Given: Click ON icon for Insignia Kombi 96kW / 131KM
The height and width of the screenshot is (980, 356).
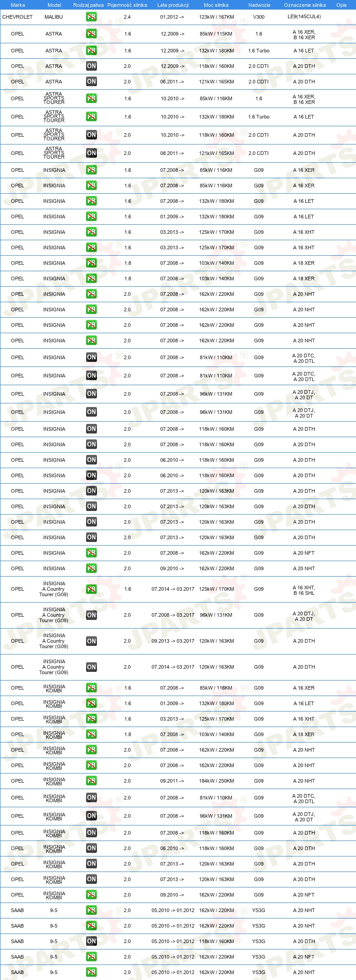Looking at the screenshot, I should pyautogui.click(x=91, y=816).
